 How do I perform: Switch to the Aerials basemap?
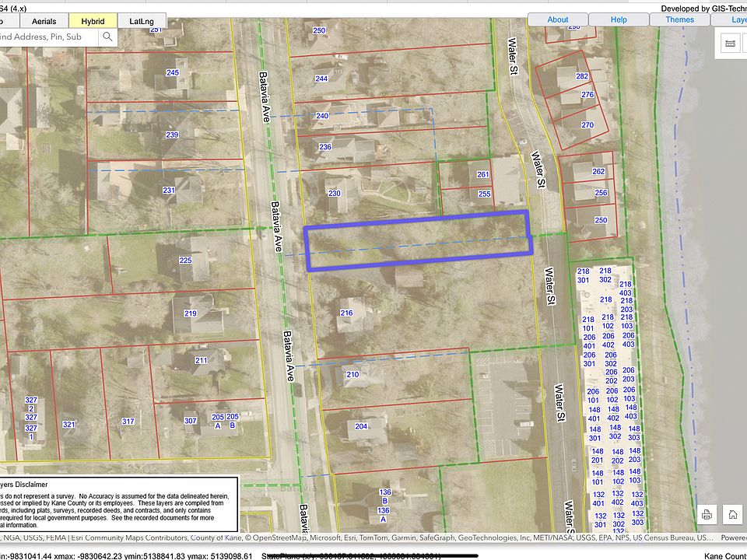click(43, 21)
